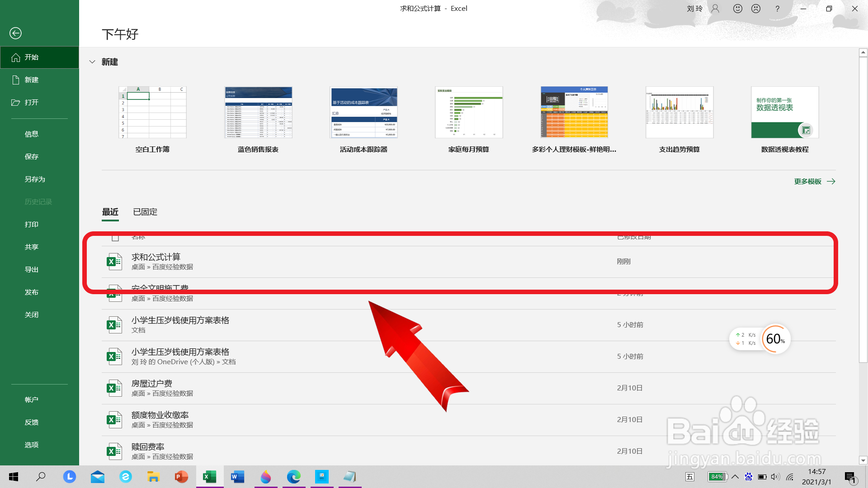Screen dimensions: 868x488
Task: Open recent file 房屋过户费
Action: 468,388
